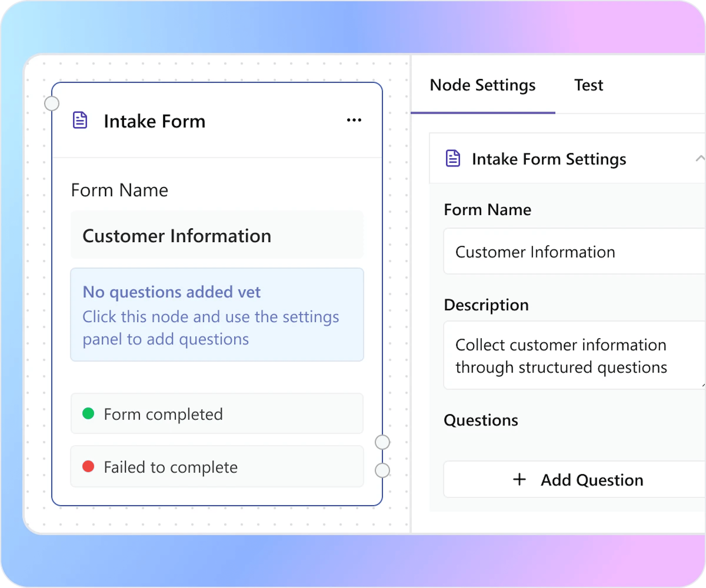Image resolution: width=706 pixels, height=588 pixels.
Task: Click the No questions added yet notice
Action: [x=217, y=315]
